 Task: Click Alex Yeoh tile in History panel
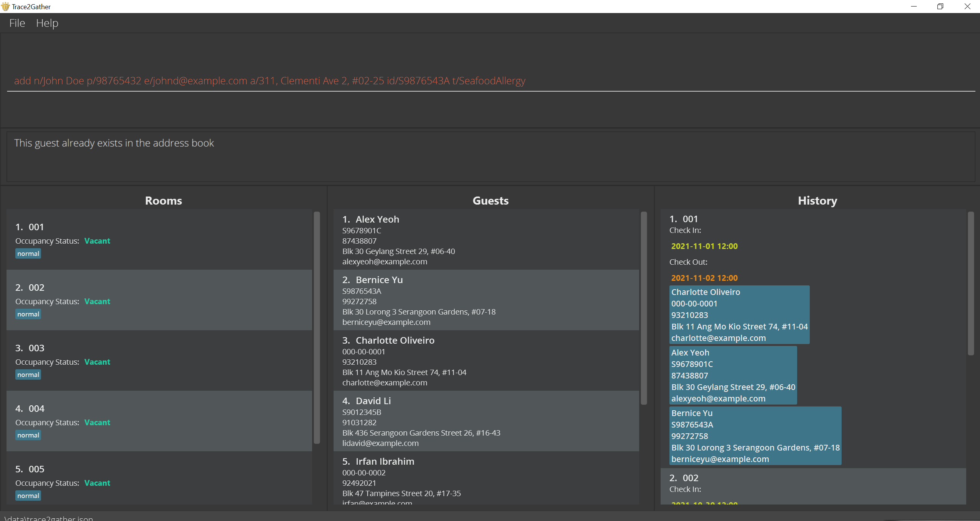click(x=733, y=375)
